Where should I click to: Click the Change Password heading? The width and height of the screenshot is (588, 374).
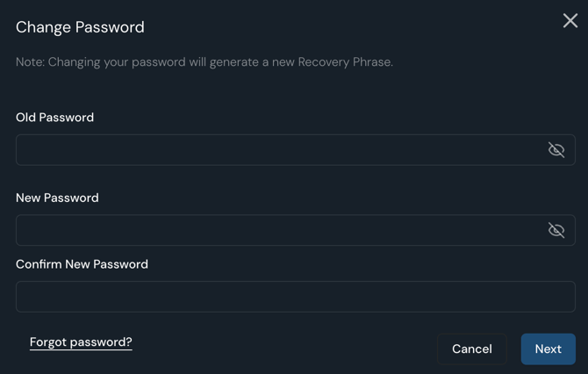pos(80,27)
